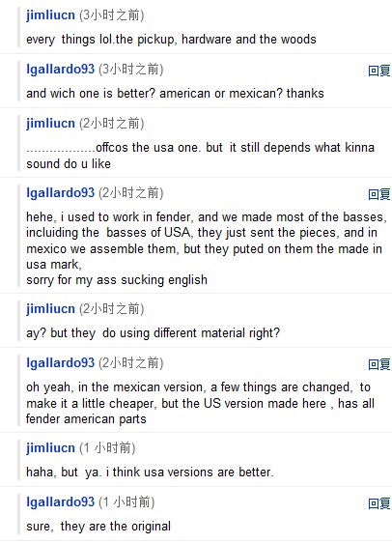The width and height of the screenshot is (392, 544).
Task: Click 回复 beside the 'american or mexican' comment
Action: coord(379,71)
